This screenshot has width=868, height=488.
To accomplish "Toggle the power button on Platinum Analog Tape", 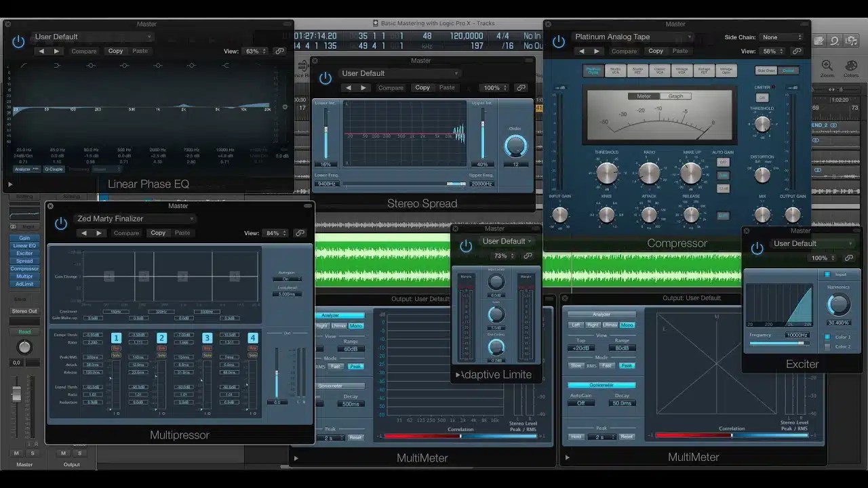I will coord(558,41).
